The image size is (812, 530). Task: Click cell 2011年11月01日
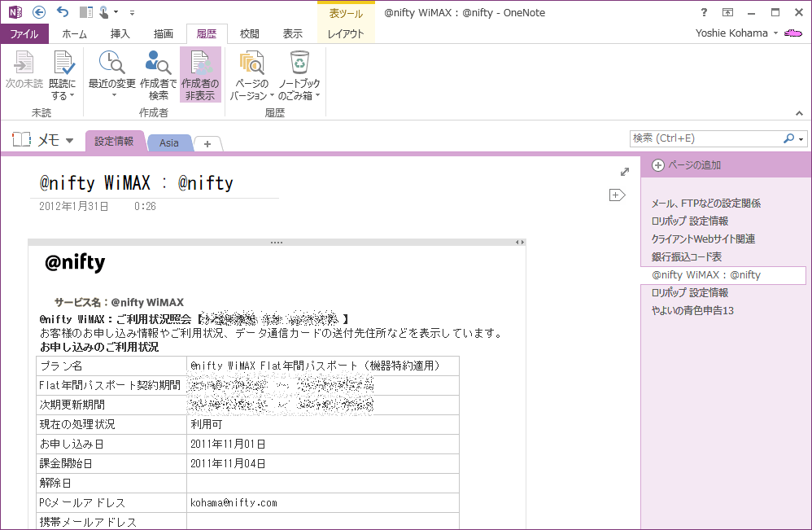pos(323,445)
